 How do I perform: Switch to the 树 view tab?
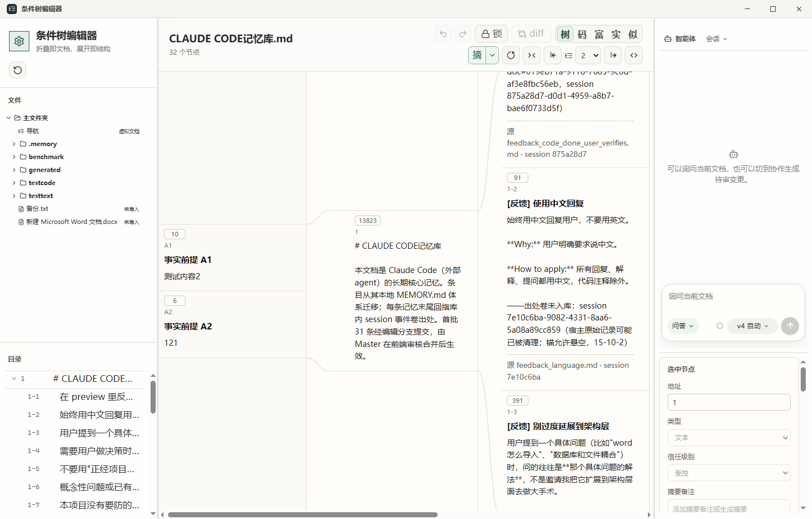tap(565, 34)
